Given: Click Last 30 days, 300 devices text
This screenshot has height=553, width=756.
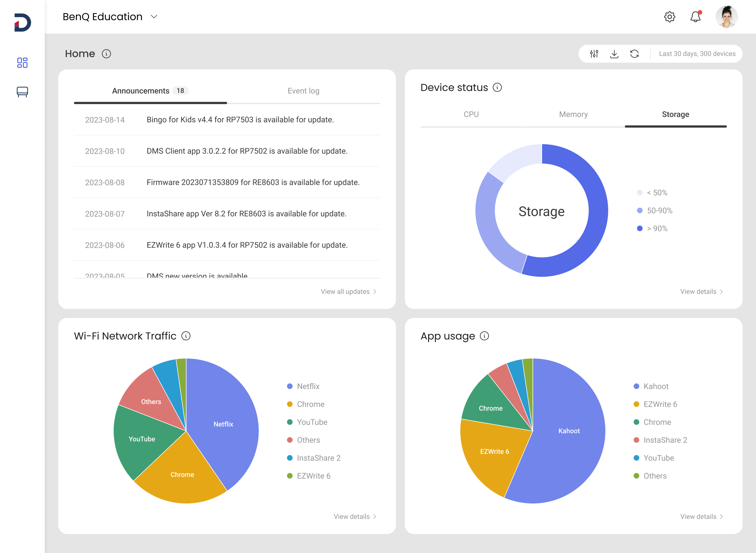Looking at the screenshot, I should [697, 54].
